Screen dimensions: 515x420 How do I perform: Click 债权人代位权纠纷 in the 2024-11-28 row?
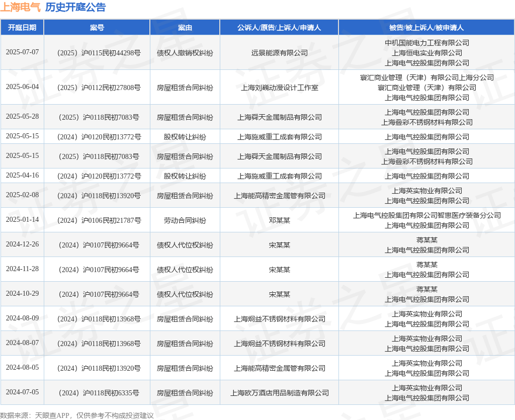[x=185, y=270]
